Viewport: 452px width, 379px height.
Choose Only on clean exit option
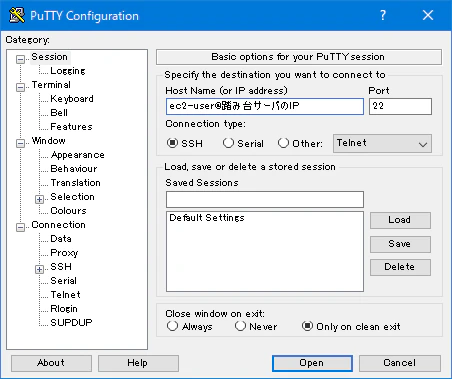point(307,326)
